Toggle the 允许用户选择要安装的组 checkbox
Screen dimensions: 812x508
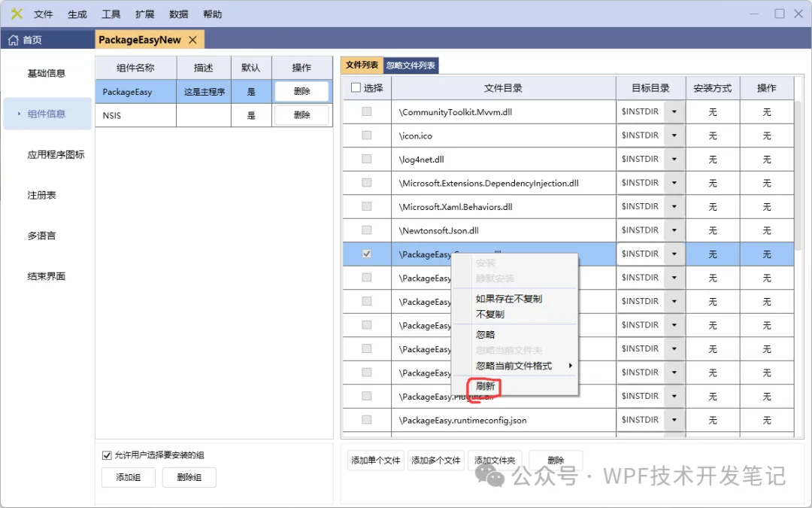click(x=107, y=455)
